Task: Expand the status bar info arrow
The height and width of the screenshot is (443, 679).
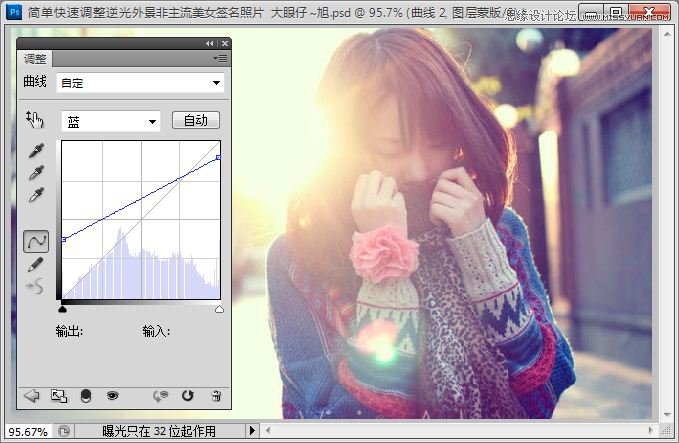Action: pos(252,431)
